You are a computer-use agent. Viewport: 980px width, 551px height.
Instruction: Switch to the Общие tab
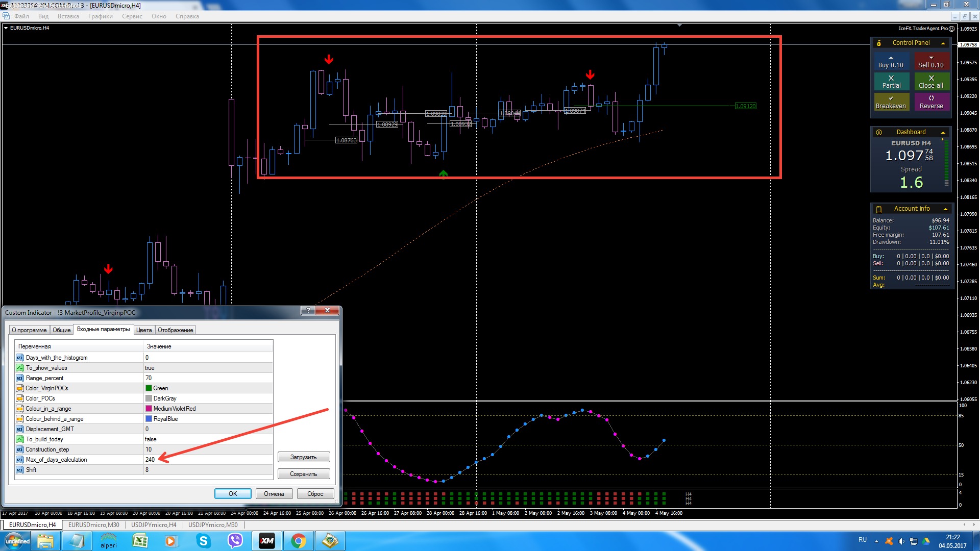62,330
